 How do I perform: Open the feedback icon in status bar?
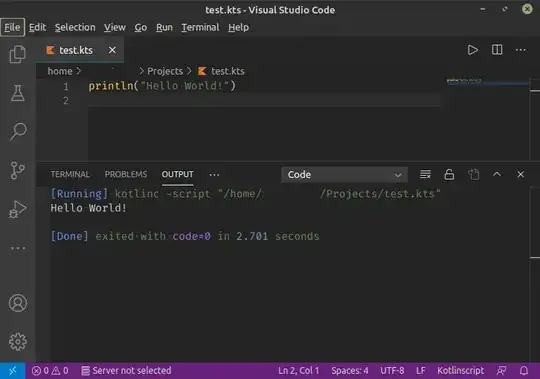pyautogui.click(x=501, y=371)
